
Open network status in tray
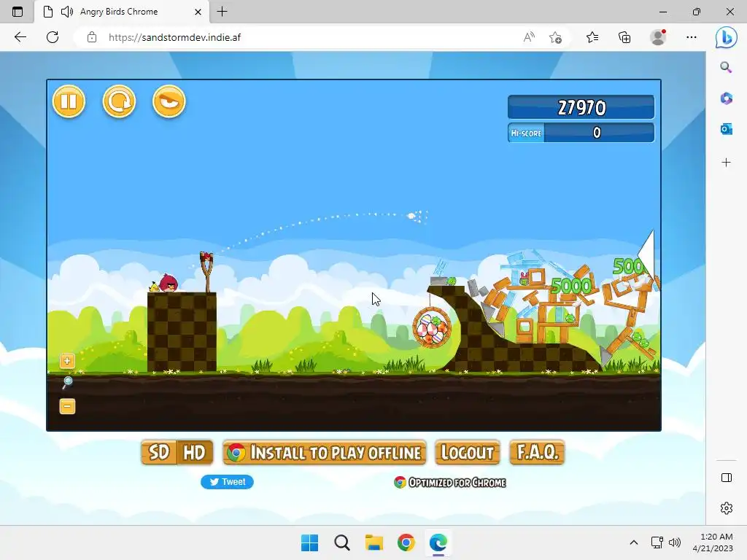657,542
